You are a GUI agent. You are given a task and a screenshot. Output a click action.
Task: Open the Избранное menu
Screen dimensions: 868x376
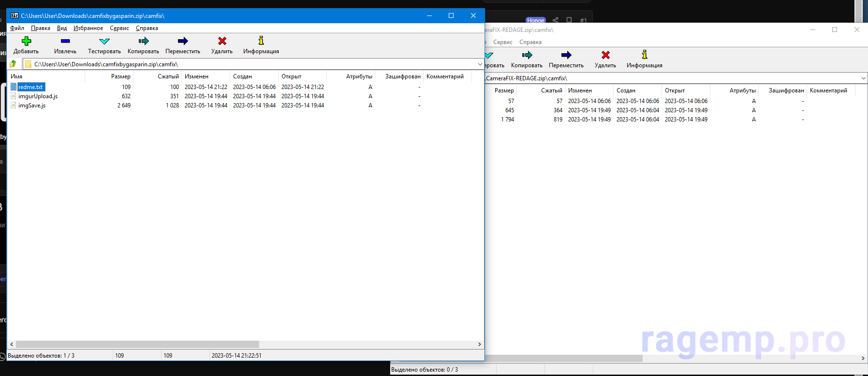click(x=88, y=28)
